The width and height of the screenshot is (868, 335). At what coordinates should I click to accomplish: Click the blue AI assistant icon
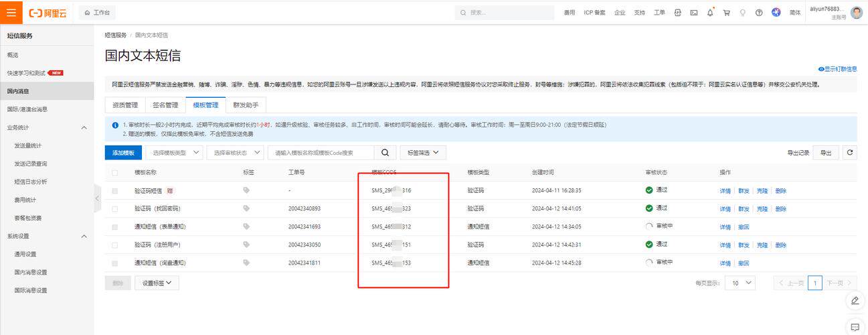(776, 12)
